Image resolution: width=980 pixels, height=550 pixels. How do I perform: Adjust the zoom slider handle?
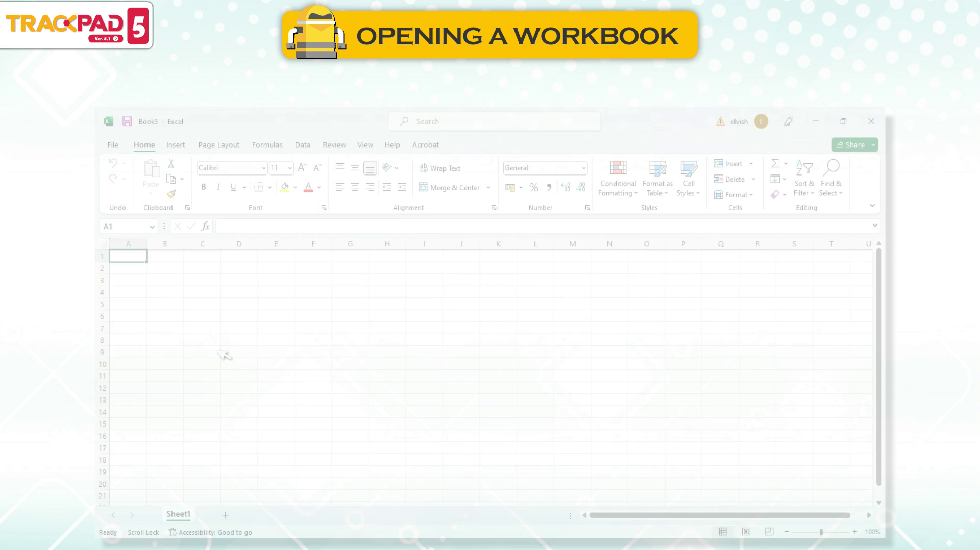(821, 532)
